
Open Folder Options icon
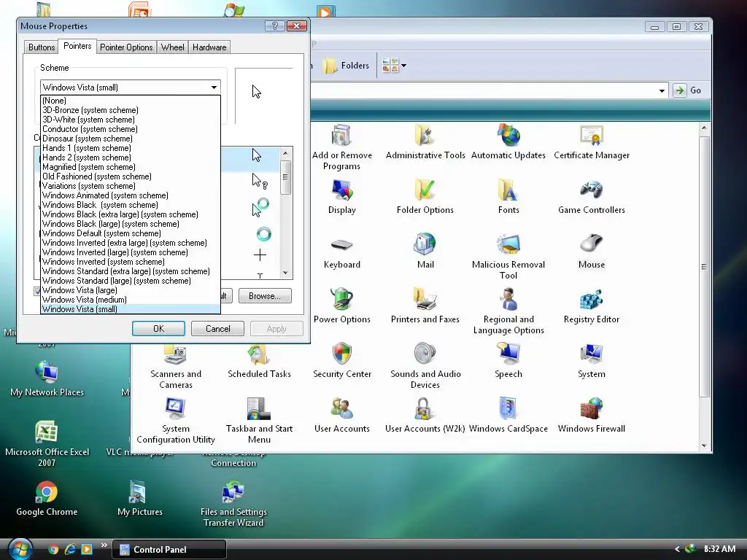(425, 196)
